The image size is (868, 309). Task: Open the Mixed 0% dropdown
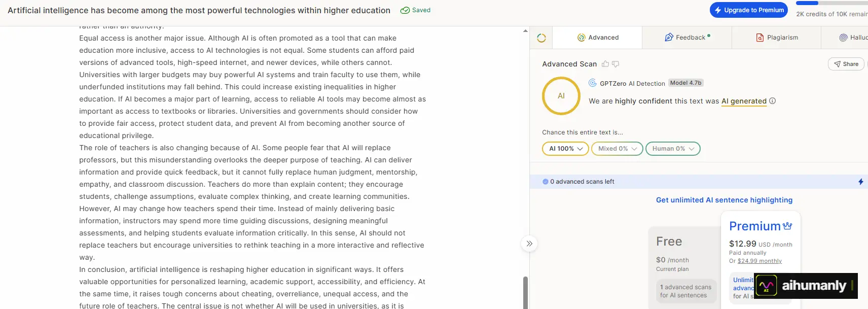coord(617,149)
